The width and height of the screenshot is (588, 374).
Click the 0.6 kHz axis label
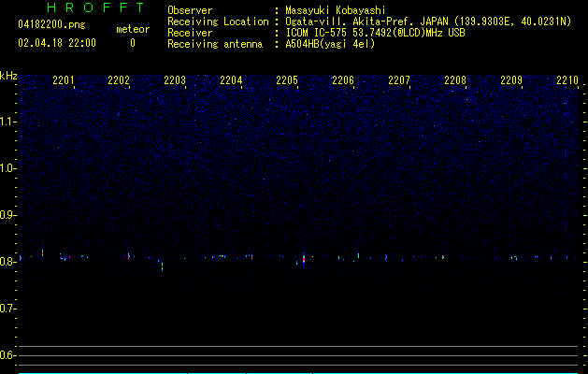point(8,355)
